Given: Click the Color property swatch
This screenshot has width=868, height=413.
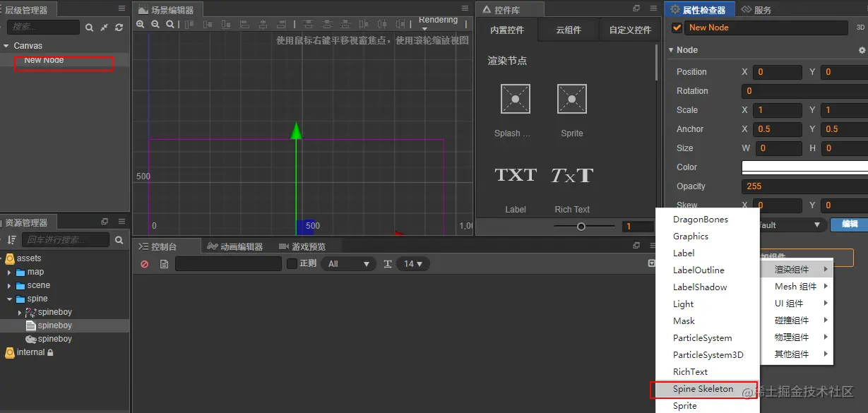Looking at the screenshot, I should click(804, 167).
